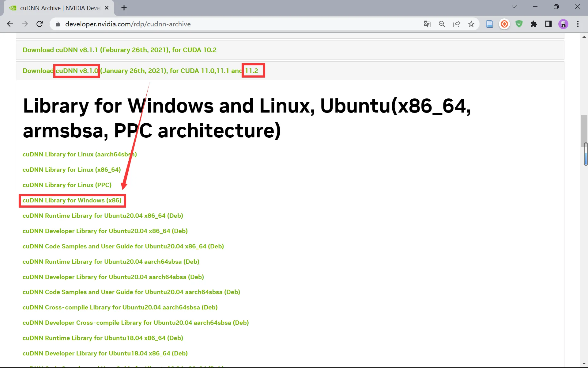Reload the cuDNN Archive page
Image resolution: width=588 pixels, height=368 pixels.
click(40, 24)
